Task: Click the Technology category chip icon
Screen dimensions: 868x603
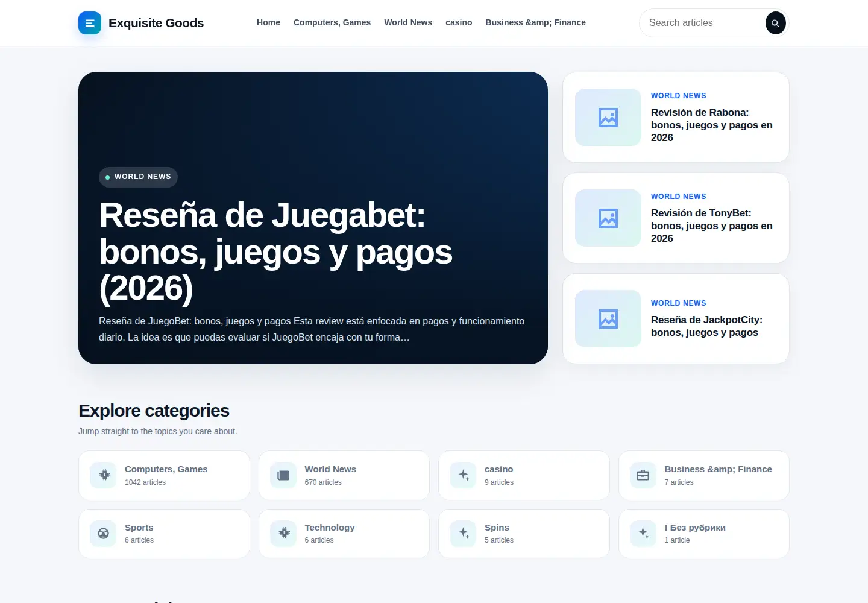Action: click(x=283, y=534)
